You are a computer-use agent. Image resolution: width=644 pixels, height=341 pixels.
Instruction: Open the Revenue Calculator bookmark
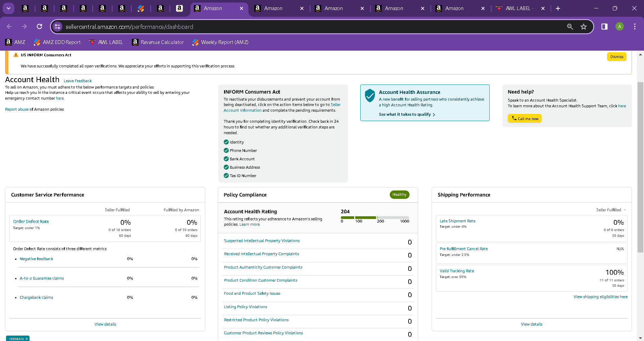pos(158,42)
